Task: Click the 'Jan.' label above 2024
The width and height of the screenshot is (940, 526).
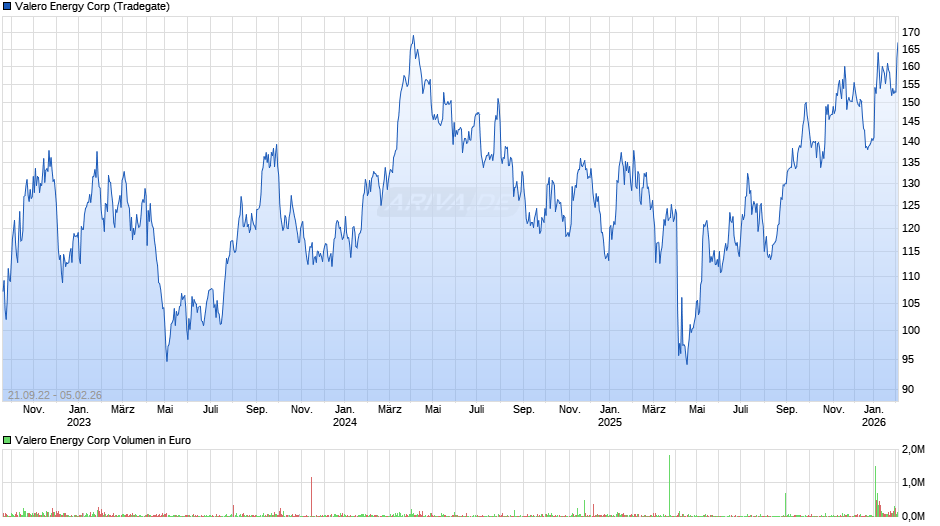Action: point(345,410)
